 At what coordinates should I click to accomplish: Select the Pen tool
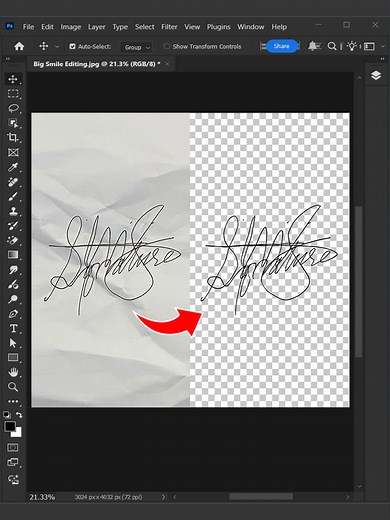point(13,314)
